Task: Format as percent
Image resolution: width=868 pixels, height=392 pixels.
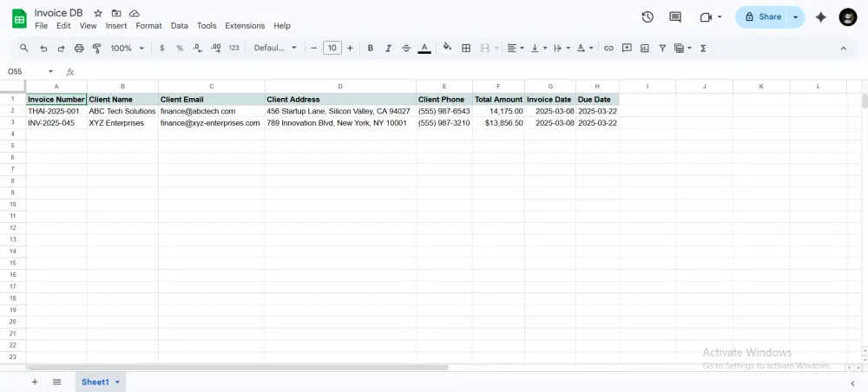Action: click(x=180, y=48)
